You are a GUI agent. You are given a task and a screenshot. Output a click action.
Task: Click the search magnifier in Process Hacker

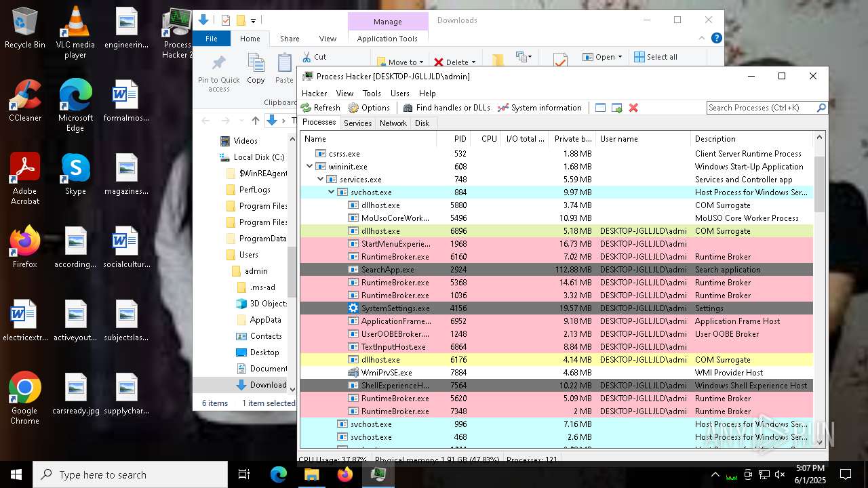pos(821,108)
